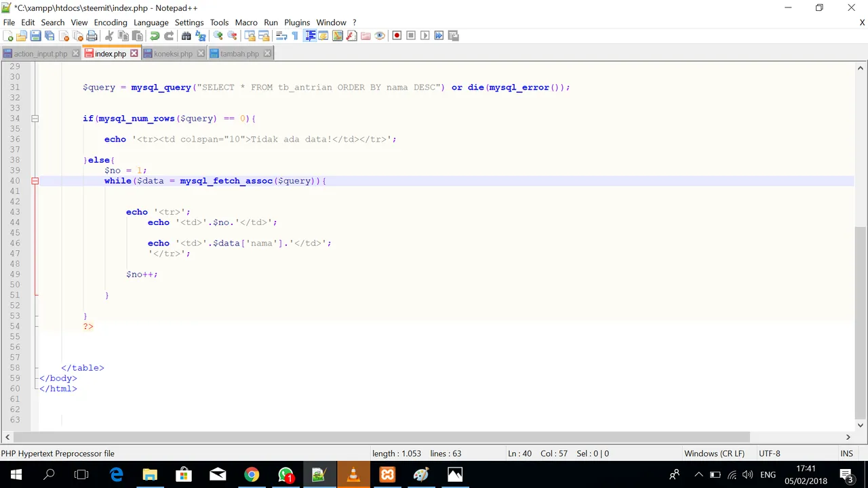
Task: Click the UTF-8 encoding status field
Action: click(x=770, y=453)
